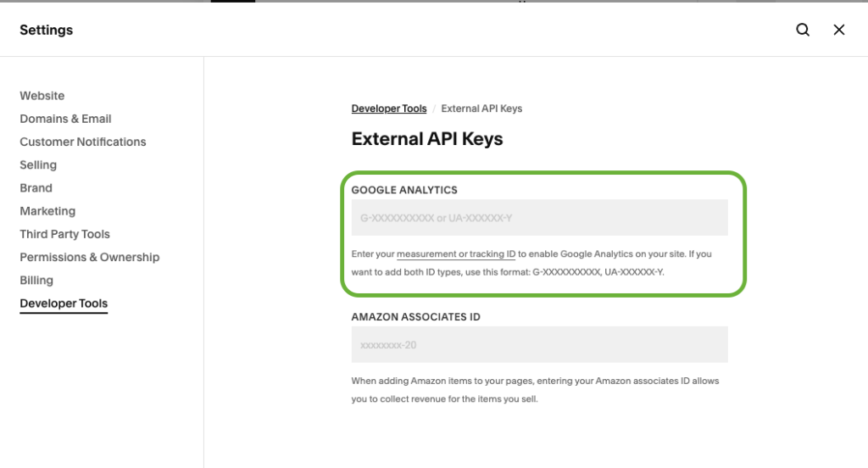The image size is (868, 468).
Task: Open the settings search magnifier icon
Action: [803, 30]
